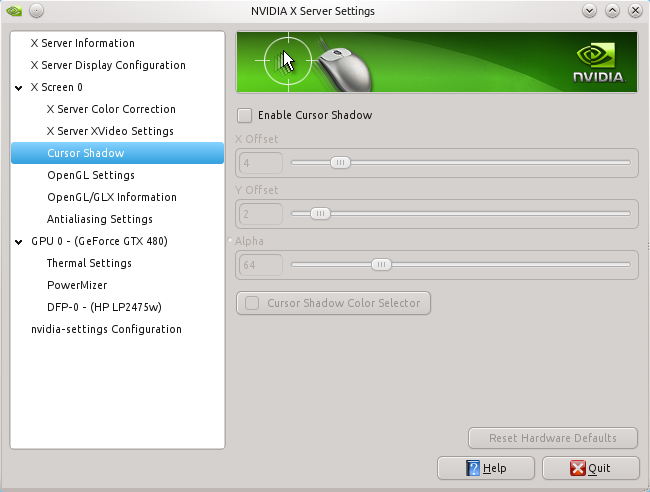650x492 pixels.
Task: Click the X Offset slider handle
Action: [x=340, y=162]
